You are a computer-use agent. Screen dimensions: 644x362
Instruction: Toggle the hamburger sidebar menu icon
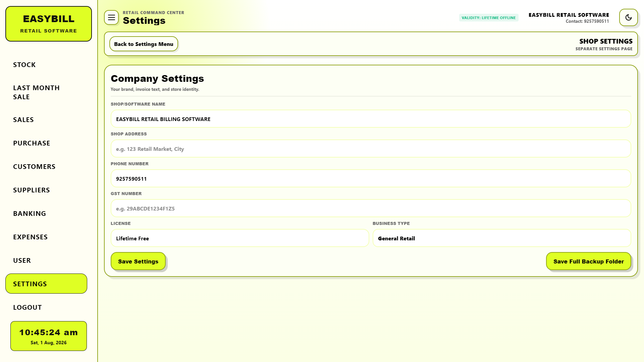coord(111,17)
